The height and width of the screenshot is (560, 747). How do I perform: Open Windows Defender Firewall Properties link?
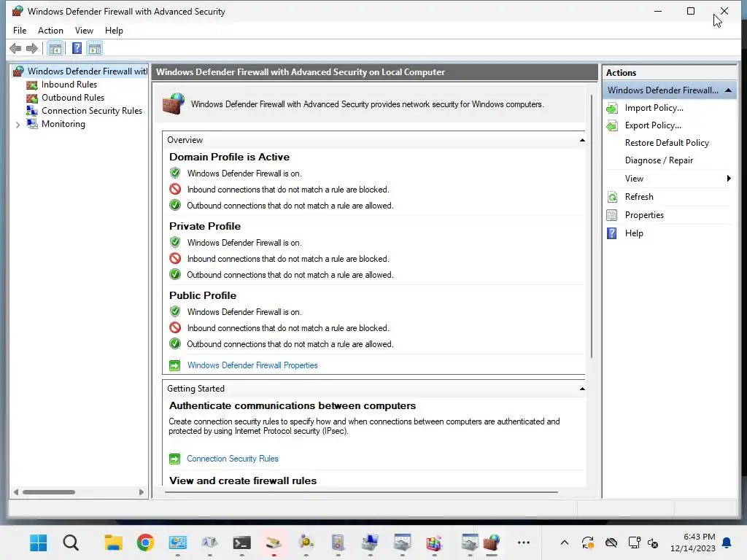click(x=252, y=365)
